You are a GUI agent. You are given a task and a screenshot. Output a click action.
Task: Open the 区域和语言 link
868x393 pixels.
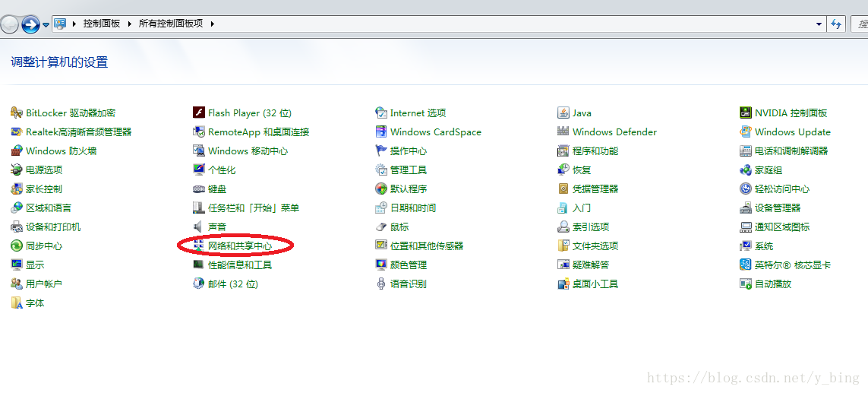point(49,208)
